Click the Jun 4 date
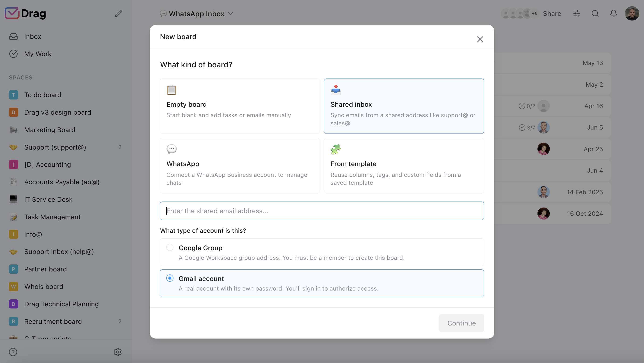Viewport: 644px width, 363px height. pyautogui.click(x=595, y=171)
